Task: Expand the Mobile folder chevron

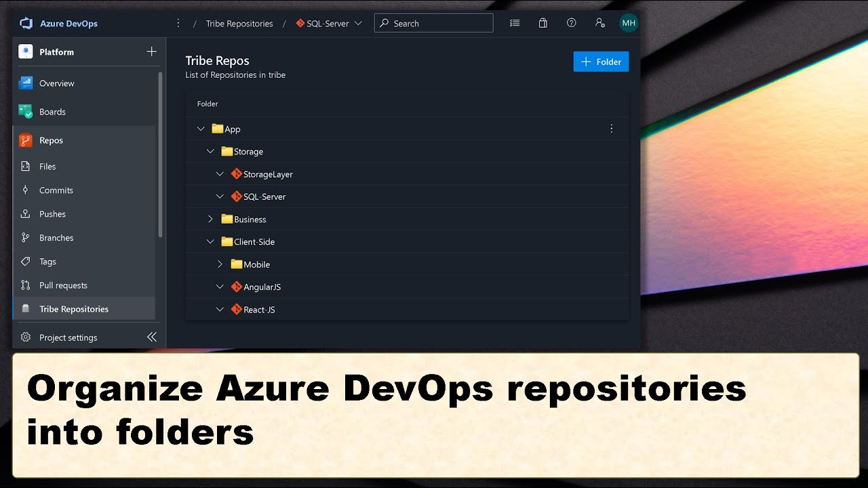Action: [220, 264]
